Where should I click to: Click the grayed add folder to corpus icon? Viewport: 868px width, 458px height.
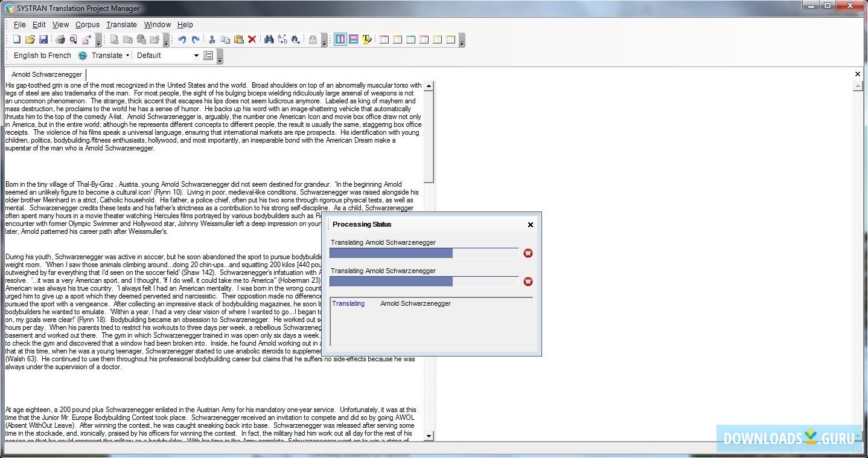(x=128, y=40)
